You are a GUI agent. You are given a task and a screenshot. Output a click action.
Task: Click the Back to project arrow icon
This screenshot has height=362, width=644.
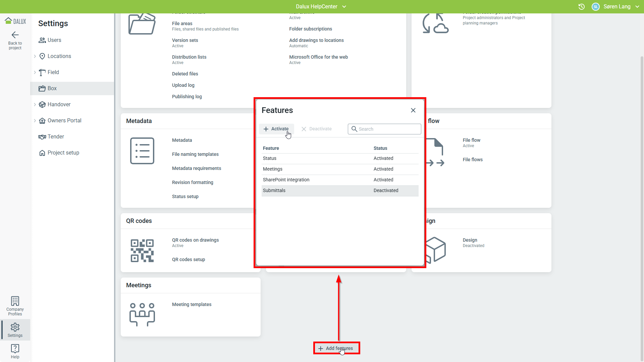click(x=15, y=35)
